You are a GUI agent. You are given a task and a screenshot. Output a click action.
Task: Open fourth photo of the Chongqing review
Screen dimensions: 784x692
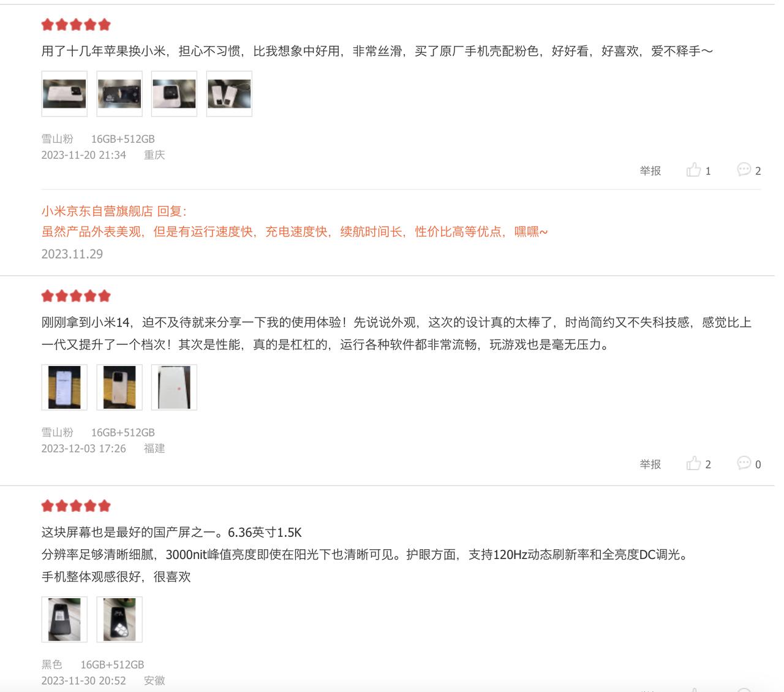click(230, 94)
